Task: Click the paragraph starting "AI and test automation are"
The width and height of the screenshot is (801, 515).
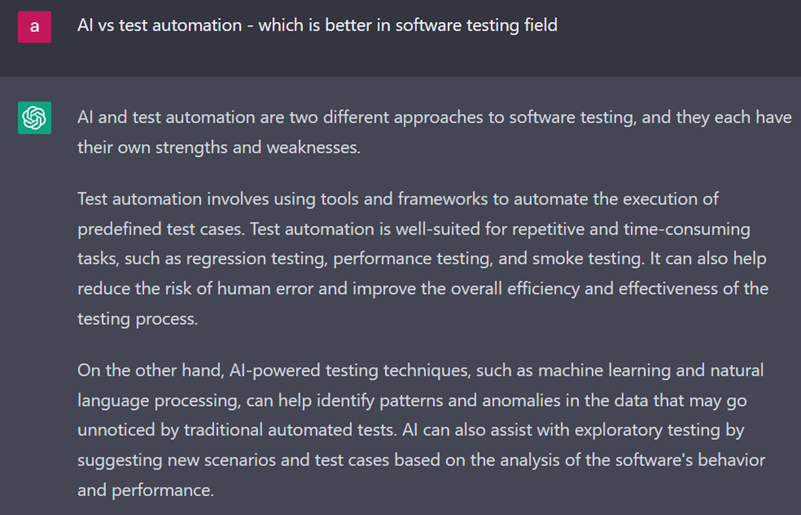Action: 434,132
